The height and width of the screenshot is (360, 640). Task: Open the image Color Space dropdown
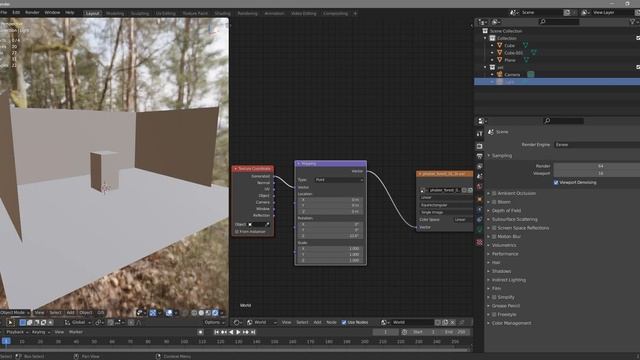pyautogui.click(x=463, y=220)
